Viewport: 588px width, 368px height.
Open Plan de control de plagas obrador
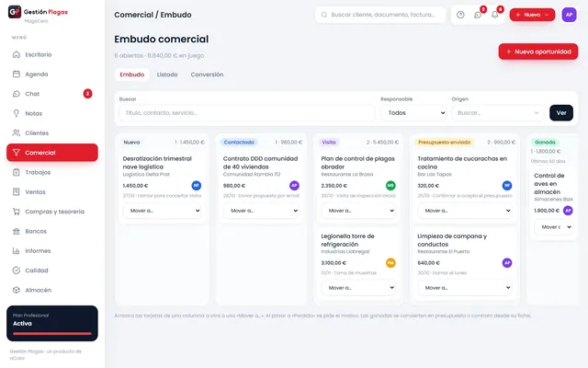point(357,163)
